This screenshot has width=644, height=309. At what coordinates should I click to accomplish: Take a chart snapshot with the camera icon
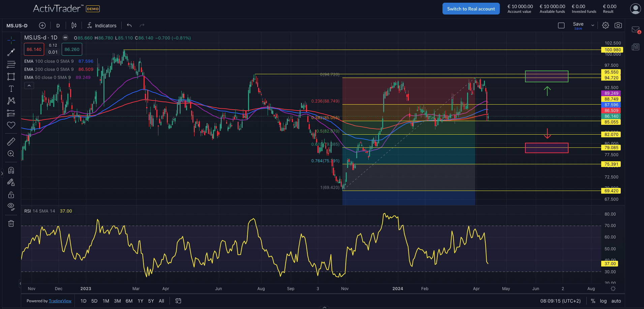pyautogui.click(x=618, y=25)
